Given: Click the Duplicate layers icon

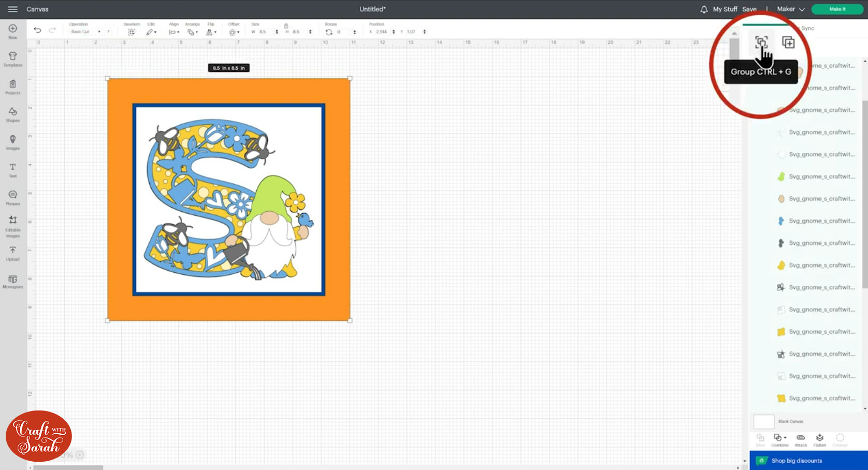Looking at the screenshot, I should 788,42.
